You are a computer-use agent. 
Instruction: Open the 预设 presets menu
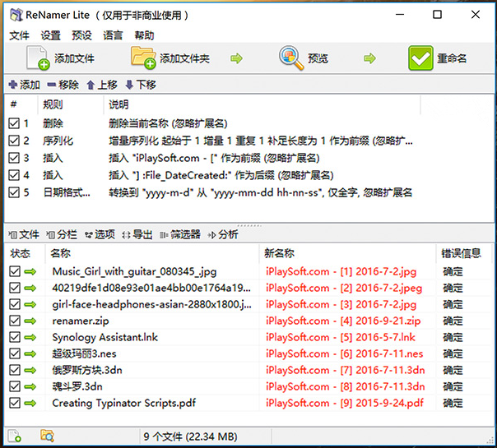pyautogui.click(x=81, y=35)
